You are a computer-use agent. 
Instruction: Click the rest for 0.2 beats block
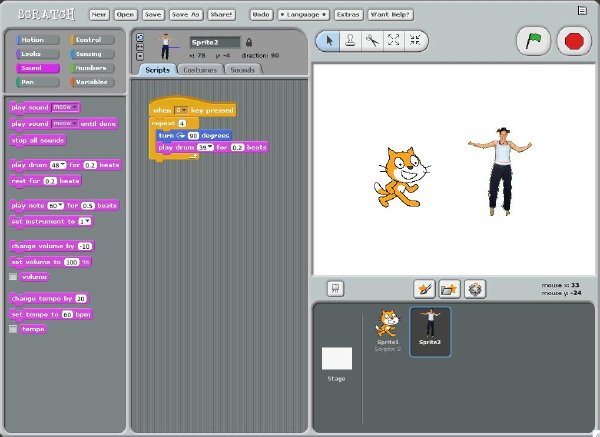pyautogui.click(x=45, y=181)
